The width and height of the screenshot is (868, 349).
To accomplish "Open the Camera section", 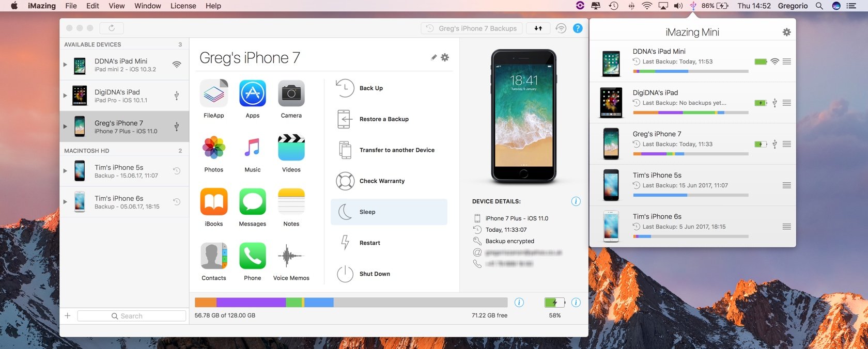I will (291, 93).
